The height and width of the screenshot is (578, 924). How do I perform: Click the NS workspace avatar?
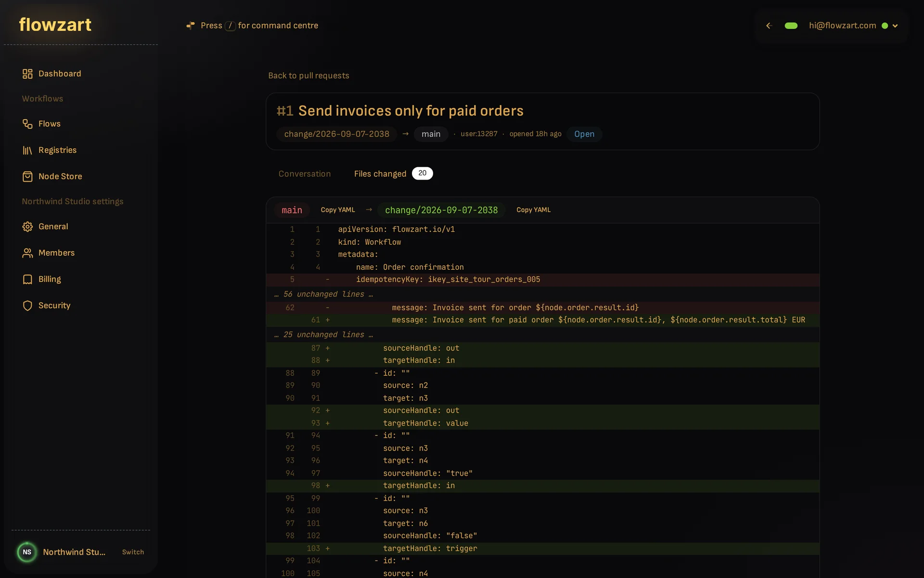click(27, 552)
